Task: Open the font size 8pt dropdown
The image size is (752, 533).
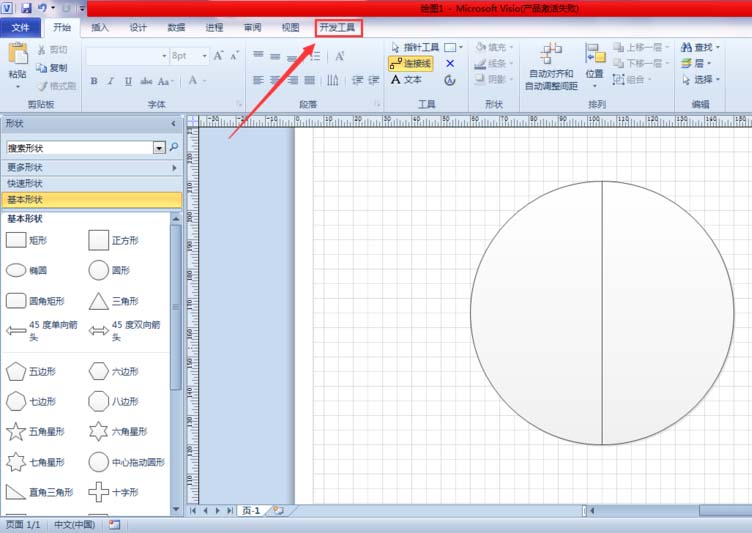Action: [205, 56]
